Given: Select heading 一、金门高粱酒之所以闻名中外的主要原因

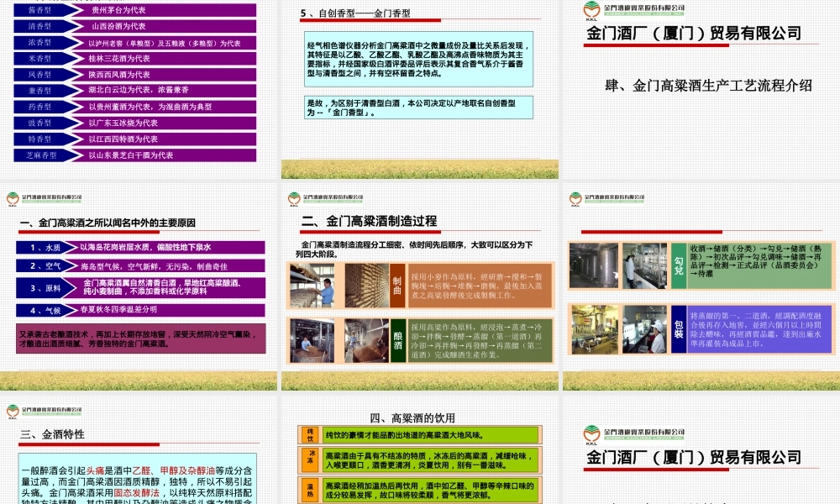Looking at the screenshot, I should pos(108,223).
